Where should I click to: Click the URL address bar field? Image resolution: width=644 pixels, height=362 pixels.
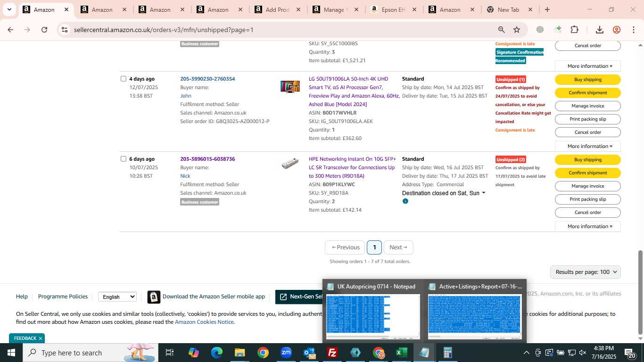pos(283,30)
